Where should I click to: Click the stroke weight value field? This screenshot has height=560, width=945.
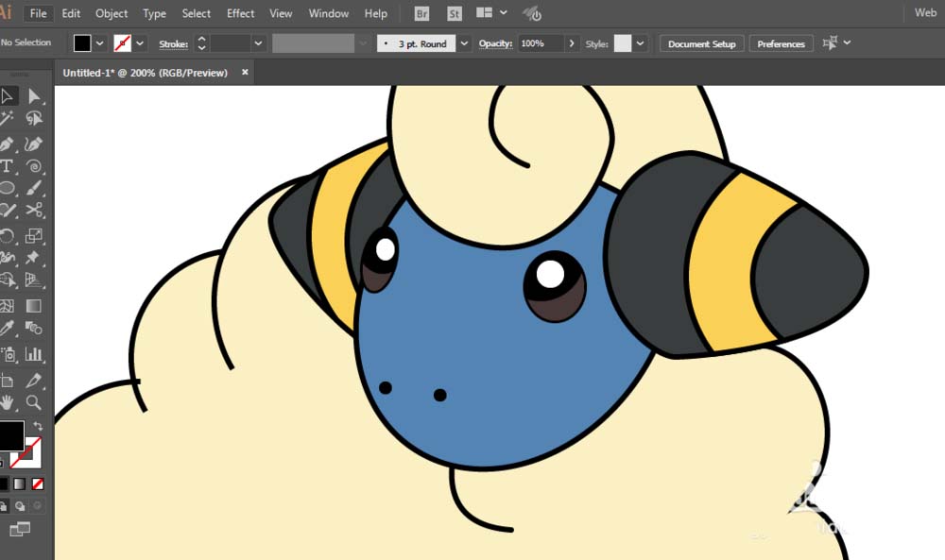tap(231, 43)
